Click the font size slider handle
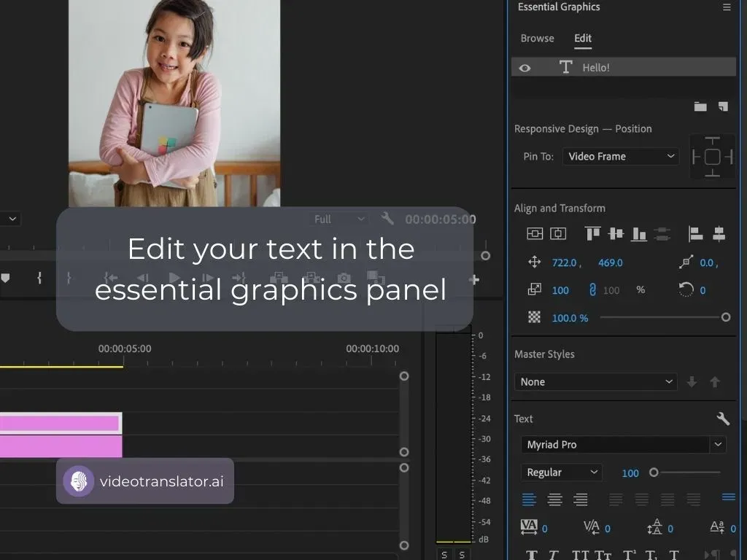The width and height of the screenshot is (747, 560). click(x=654, y=472)
